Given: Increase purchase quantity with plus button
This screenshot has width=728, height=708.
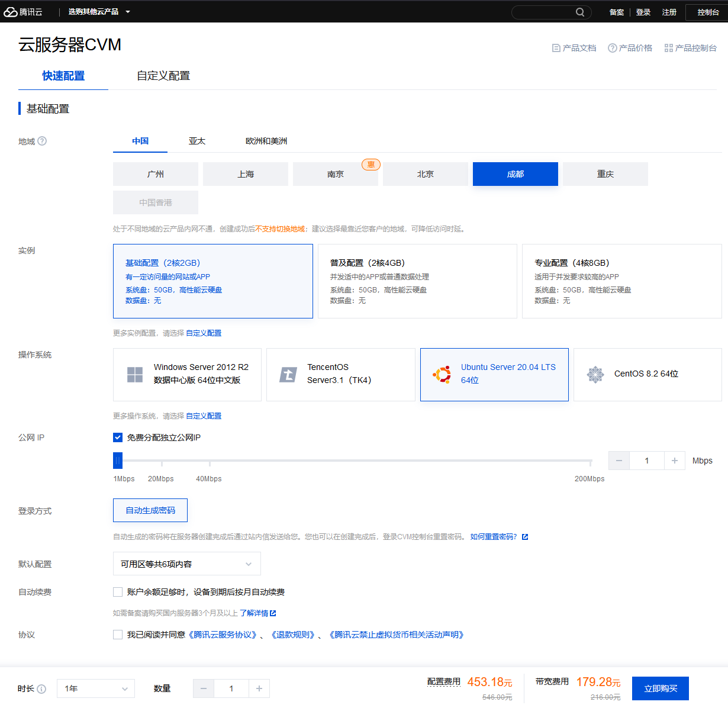Looking at the screenshot, I should click(259, 688).
